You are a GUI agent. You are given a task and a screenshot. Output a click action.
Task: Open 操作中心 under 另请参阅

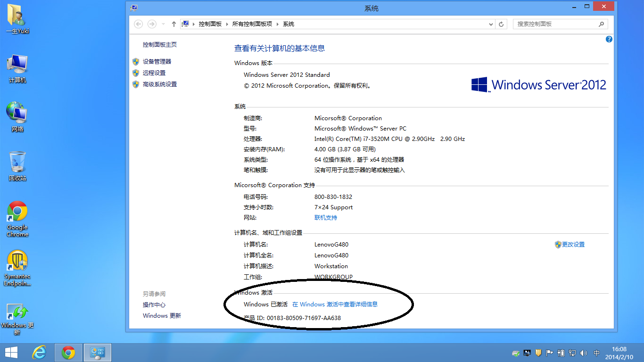click(x=154, y=305)
